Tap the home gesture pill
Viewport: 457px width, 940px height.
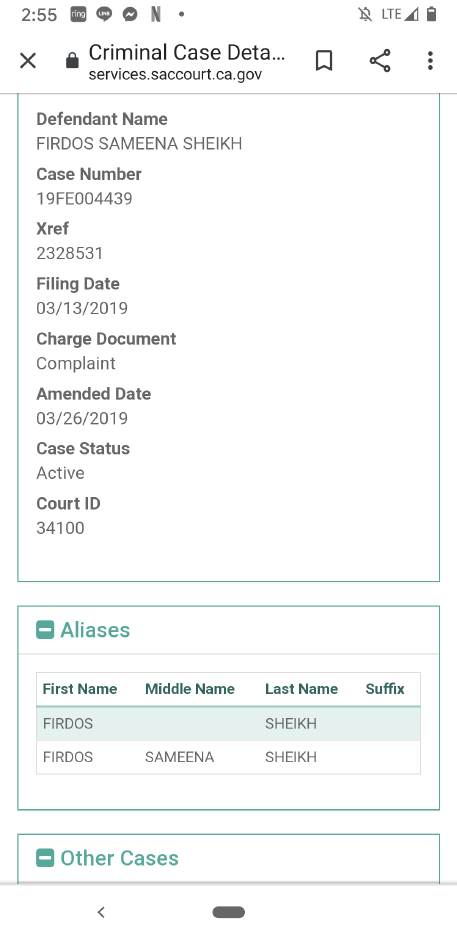pyautogui.click(x=228, y=912)
